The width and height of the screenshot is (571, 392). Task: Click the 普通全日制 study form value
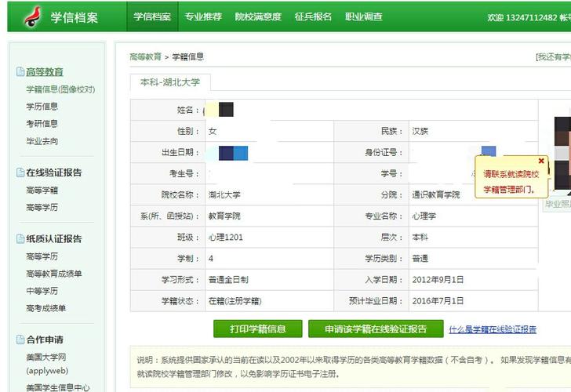pos(228,280)
